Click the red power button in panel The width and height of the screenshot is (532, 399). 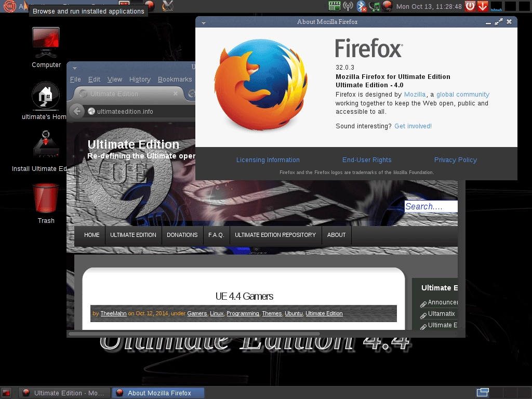click(470, 6)
